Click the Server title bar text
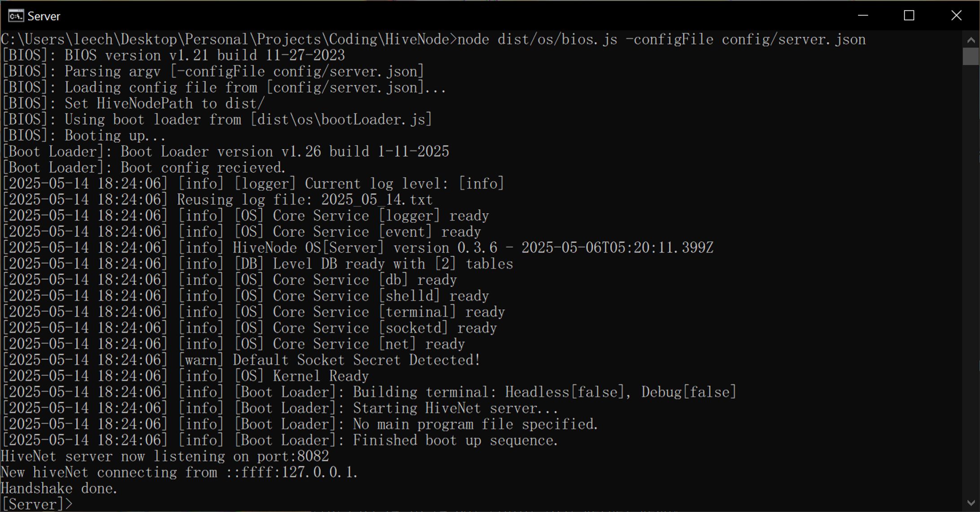980x512 pixels. point(44,16)
